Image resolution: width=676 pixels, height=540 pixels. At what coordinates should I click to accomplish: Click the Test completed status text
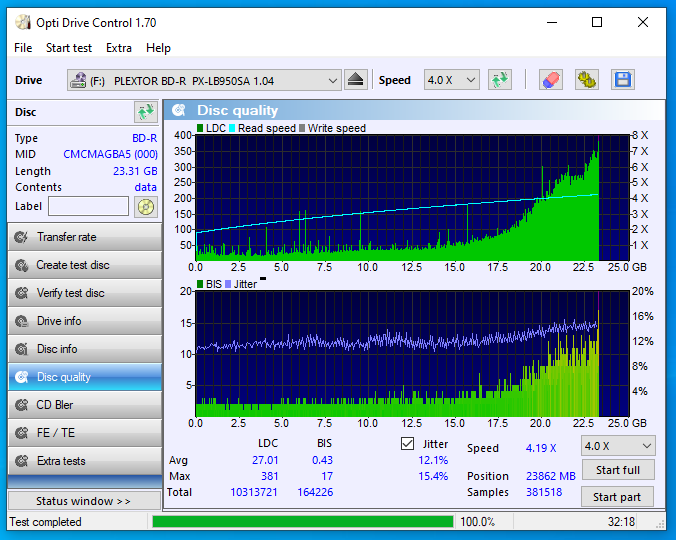point(45,522)
